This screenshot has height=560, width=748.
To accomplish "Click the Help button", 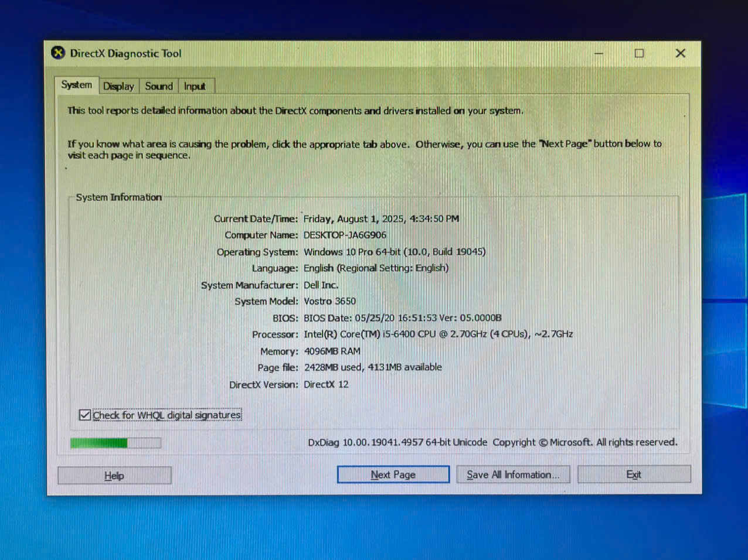I will click(x=114, y=476).
